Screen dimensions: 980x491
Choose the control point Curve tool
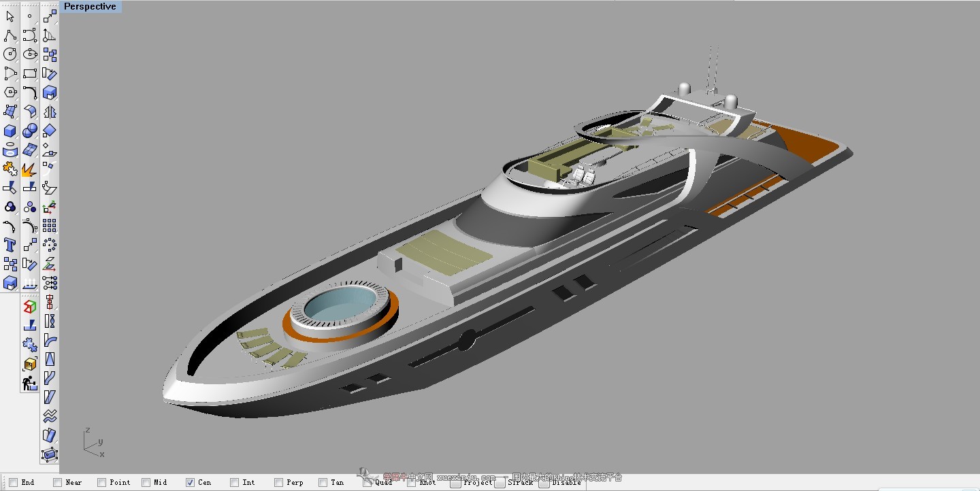(30, 35)
